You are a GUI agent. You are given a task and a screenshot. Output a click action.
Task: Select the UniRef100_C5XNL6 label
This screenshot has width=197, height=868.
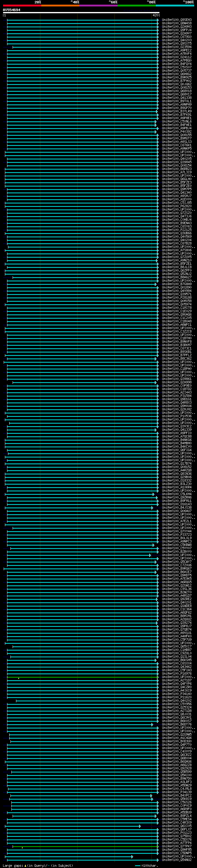tap(177, 121)
